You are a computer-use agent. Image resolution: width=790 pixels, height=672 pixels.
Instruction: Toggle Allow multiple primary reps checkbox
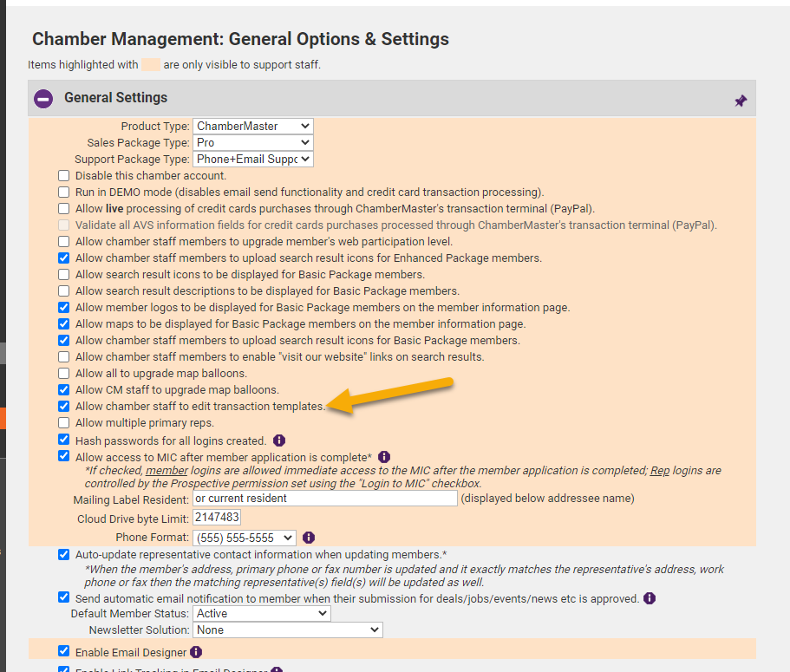[x=63, y=423]
